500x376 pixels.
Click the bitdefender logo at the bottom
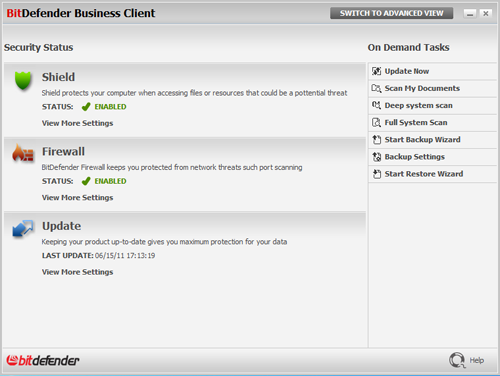point(43,360)
